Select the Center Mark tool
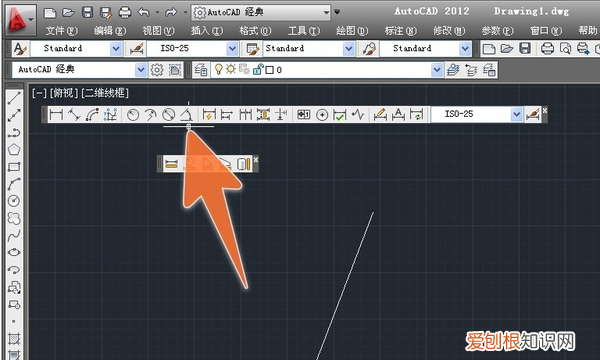 (x=322, y=114)
